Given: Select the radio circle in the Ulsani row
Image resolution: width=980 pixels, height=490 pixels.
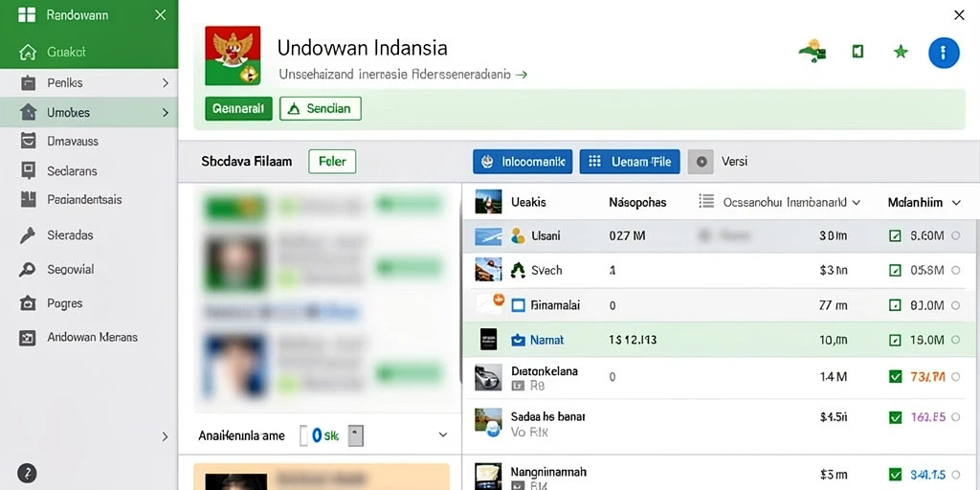Looking at the screenshot, I should (x=955, y=235).
